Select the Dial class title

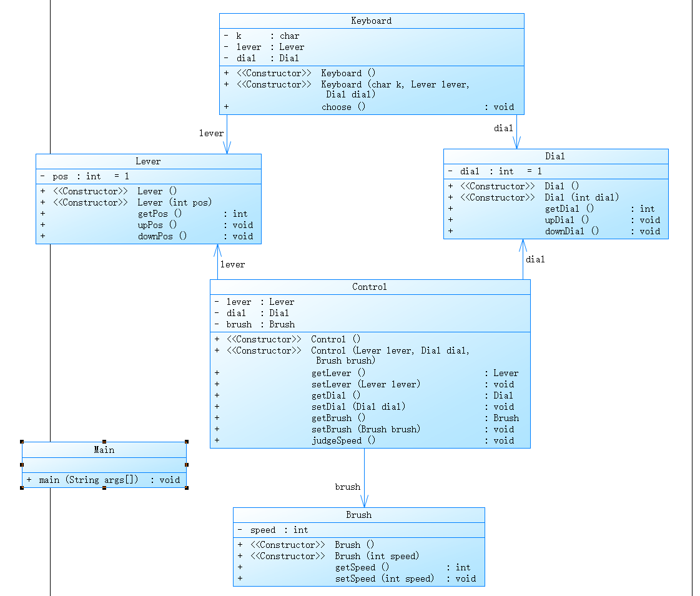[x=555, y=156]
